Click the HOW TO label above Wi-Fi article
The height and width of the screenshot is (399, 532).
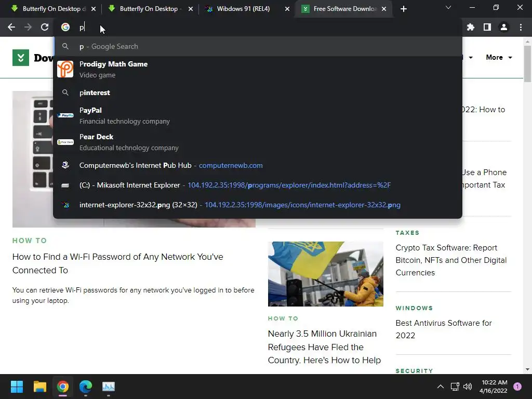pos(30,241)
